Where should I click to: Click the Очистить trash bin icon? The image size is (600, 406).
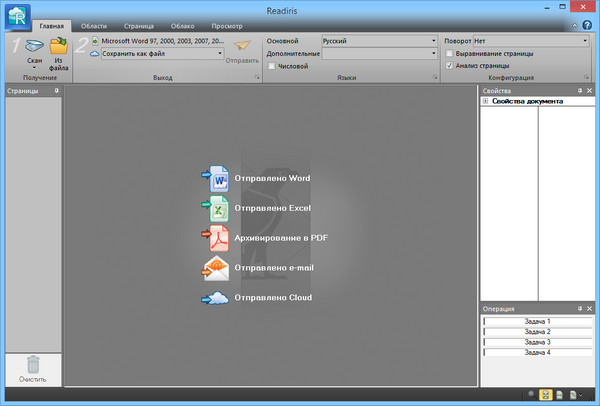[32, 365]
